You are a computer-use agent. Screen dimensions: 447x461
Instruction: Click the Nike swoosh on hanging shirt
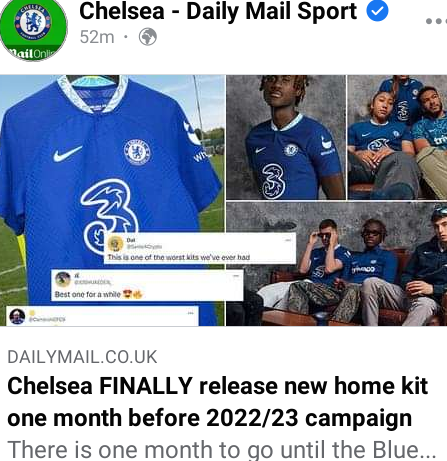pyautogui.click(x=68, y=154)
